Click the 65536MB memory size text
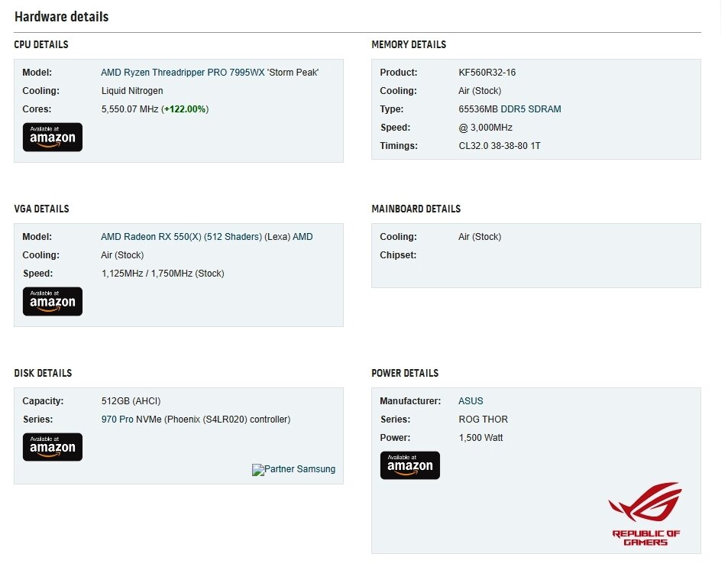The image size is (728, 567). click(478, 109)
